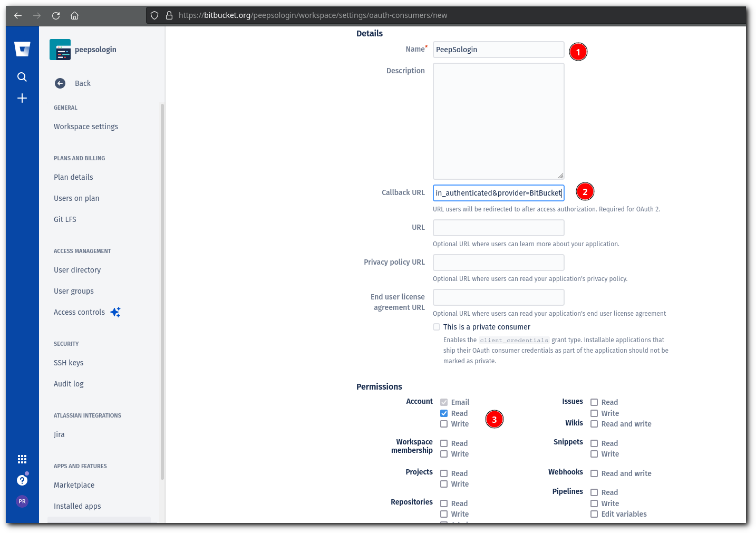The width and height of the screenshot is (756, 533).
Task: Click the sparkle icon beside Access controls
Action: 115,312
